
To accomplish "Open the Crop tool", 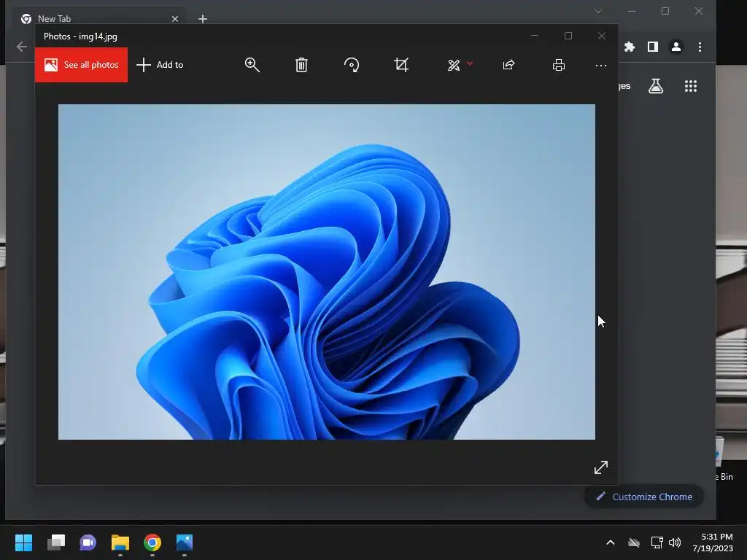I will 402,65.
